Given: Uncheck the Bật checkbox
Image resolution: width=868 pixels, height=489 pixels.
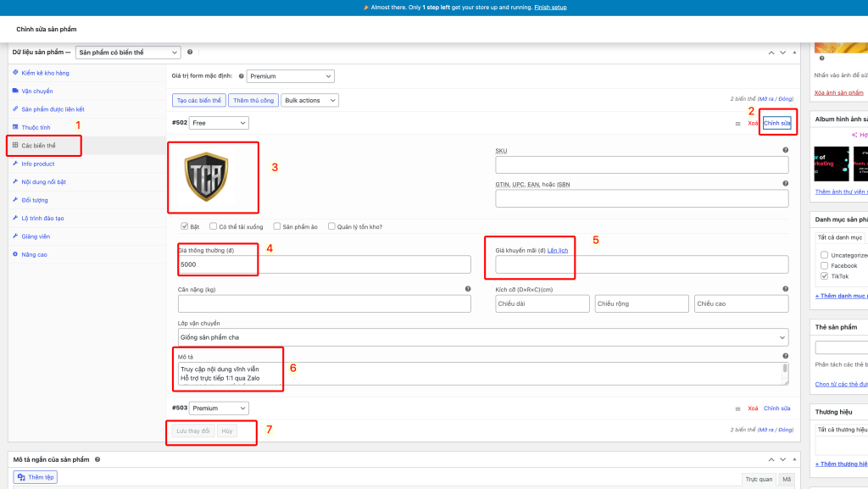Looking at the screenshot, I should coord(184,226).
